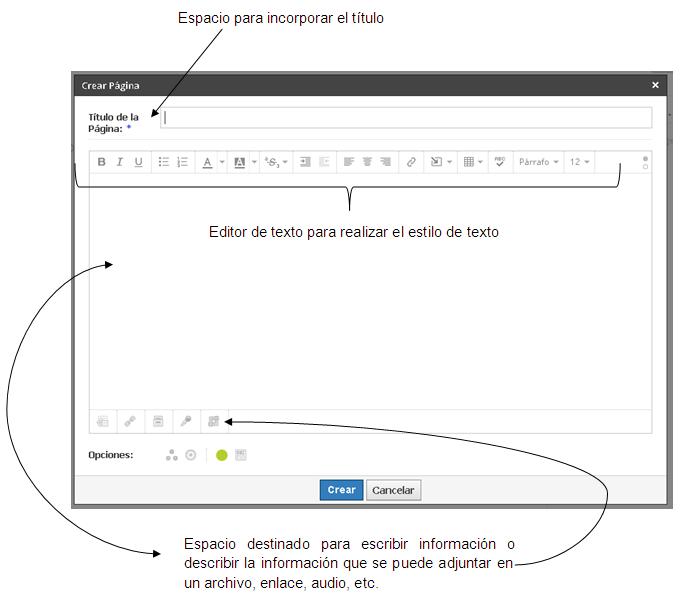Click the attach stored item icon

click(x=158, y=421)
